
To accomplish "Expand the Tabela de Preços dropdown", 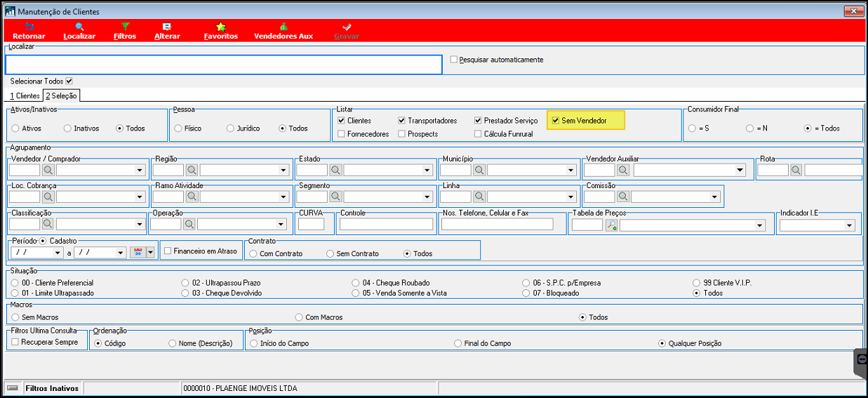I will (x=759, y=225).
